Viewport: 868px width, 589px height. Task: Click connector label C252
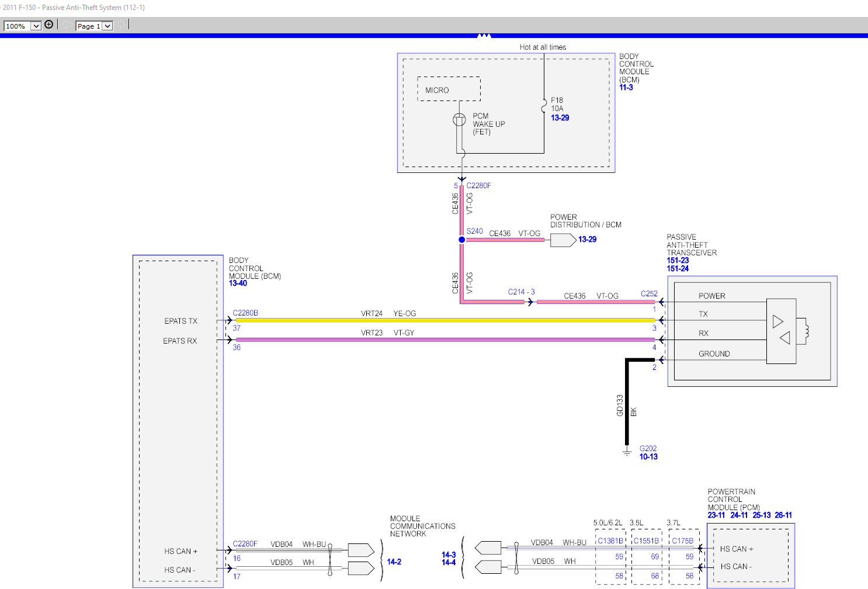coord(649,294)
